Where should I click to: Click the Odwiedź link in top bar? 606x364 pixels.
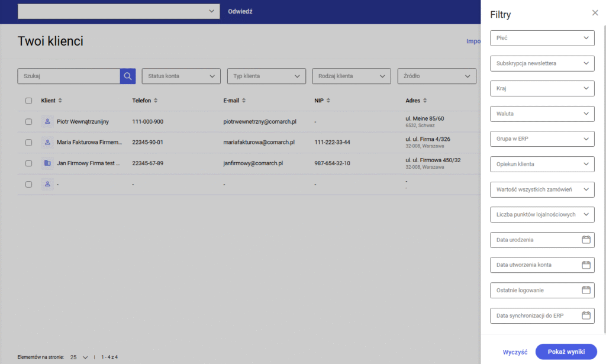[240, 11]
